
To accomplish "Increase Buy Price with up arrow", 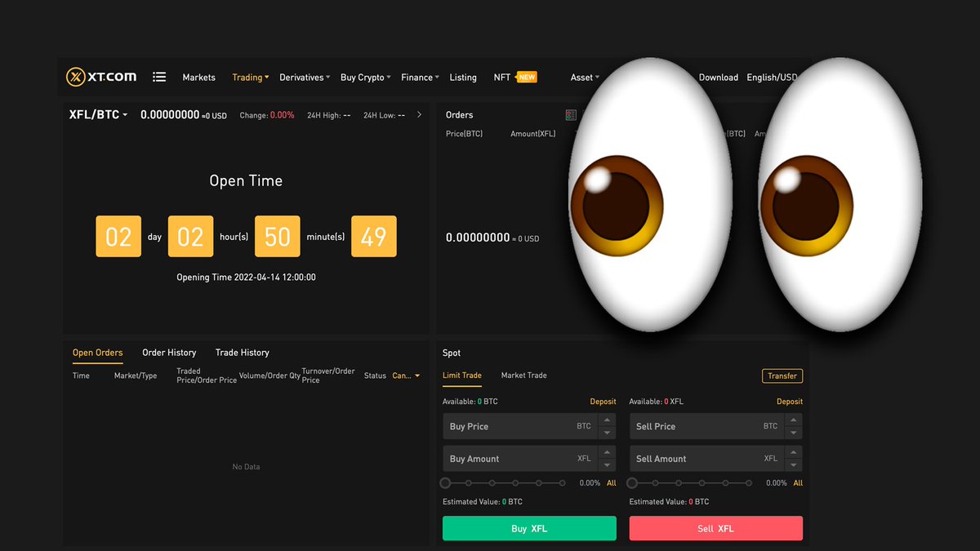I will click(x=607, y=420).
